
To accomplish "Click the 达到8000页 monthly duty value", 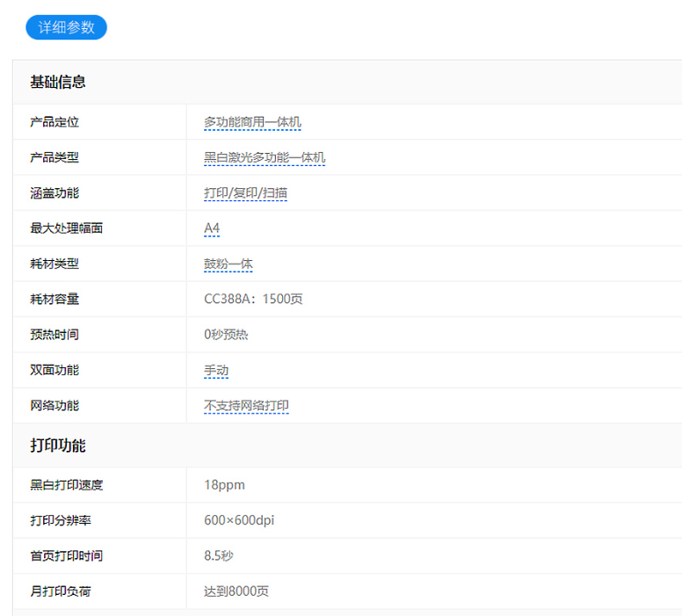I will point(236,591).
